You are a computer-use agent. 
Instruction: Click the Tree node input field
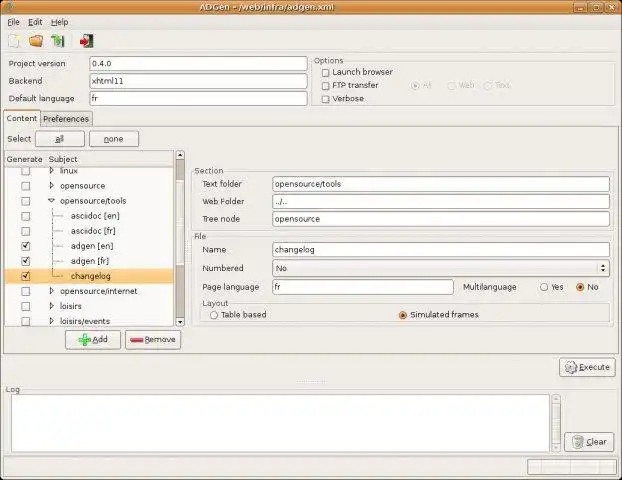click(x=441, y=219)
